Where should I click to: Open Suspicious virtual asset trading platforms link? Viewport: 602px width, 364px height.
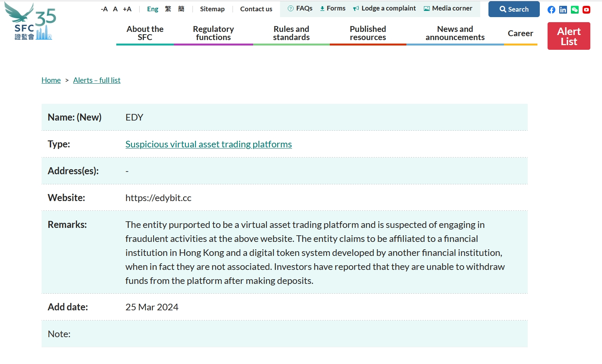pos(208,144)
